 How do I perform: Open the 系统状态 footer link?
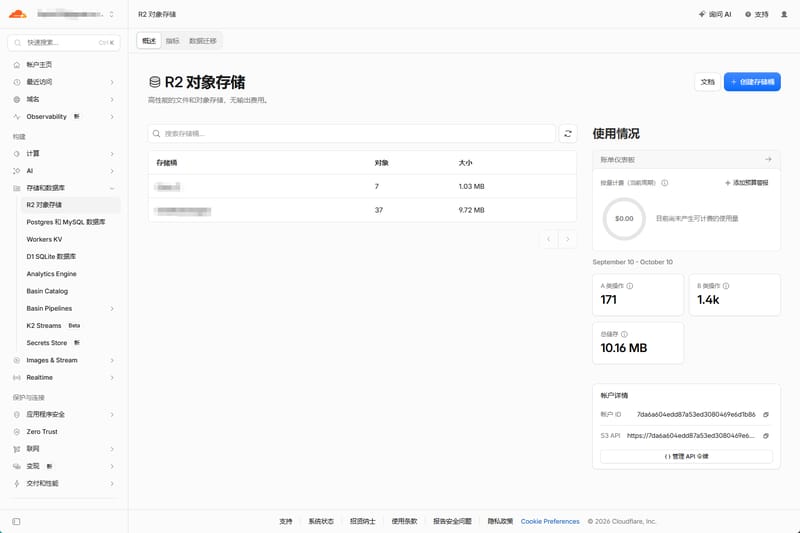click(x=321, y=521)
